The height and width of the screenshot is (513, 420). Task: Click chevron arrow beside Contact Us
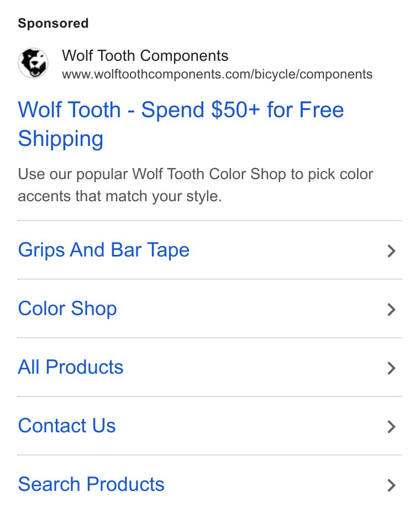point(391,427)
